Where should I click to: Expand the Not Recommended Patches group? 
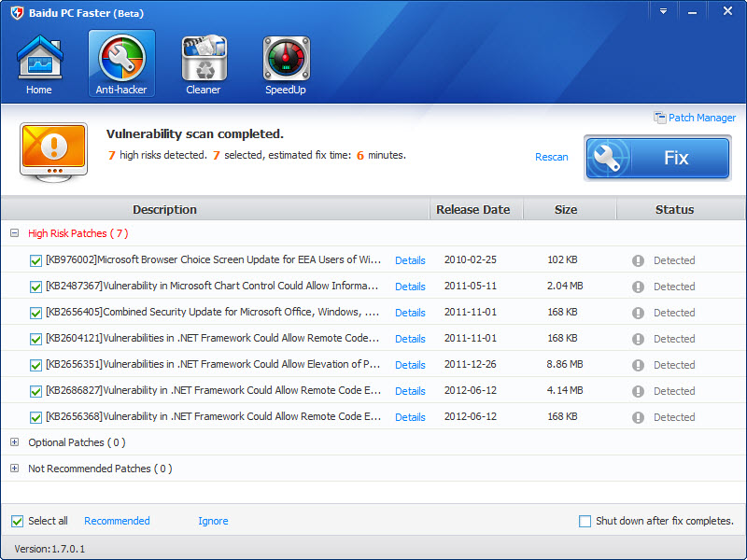(x=15, y=469)
